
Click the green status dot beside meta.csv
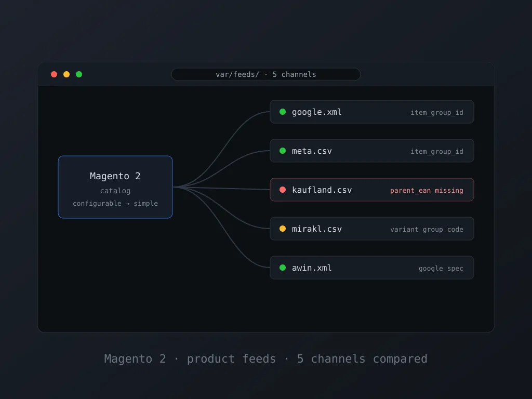(x=283, y=151)
